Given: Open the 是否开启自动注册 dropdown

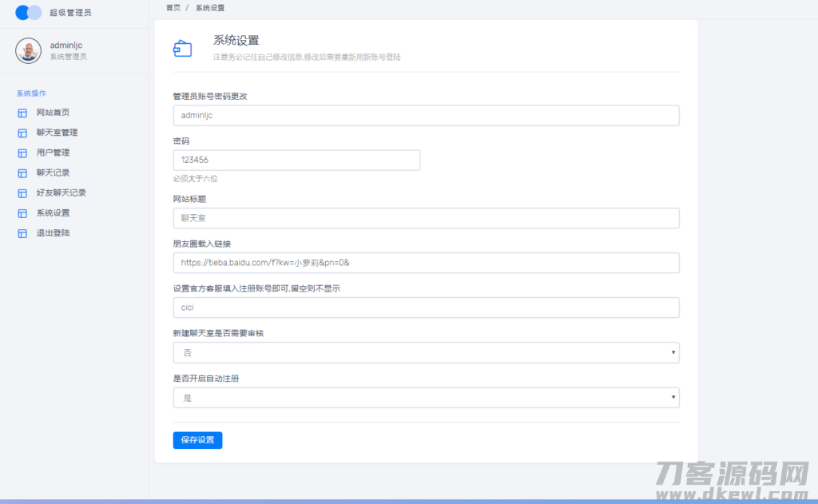Looking at the screenshot, I should [x=426, y=397].
